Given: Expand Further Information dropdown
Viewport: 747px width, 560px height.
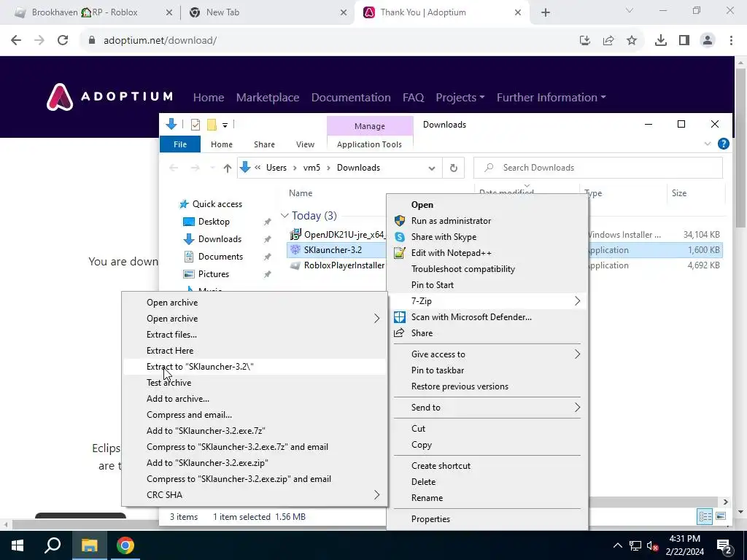Looking at the screenshot, I should [551, 97].
